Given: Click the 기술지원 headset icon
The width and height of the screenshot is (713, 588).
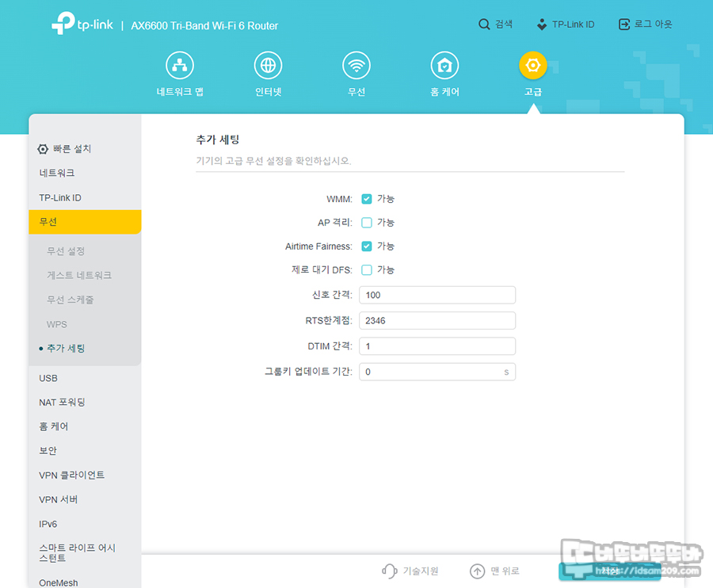Looking at the screenshot, I should (389, 571).
